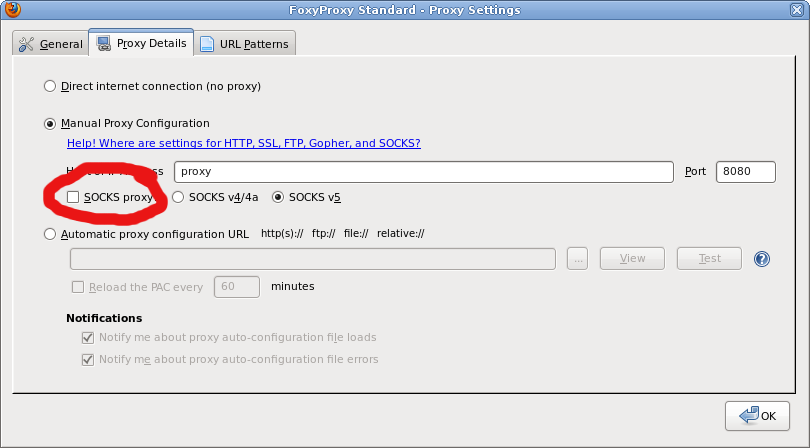Open the General tab
The width and height of the screenshot is (810, 448).
coord(51,44)
